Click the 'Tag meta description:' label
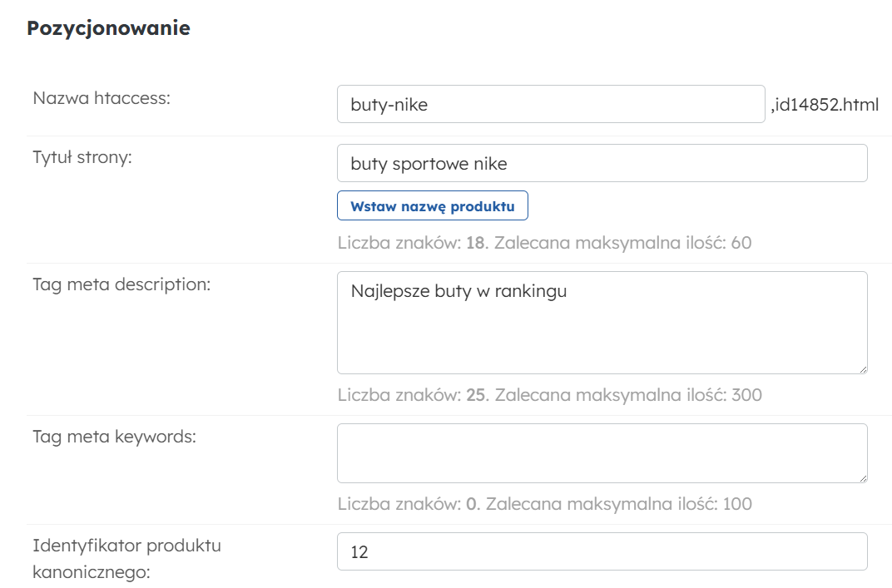 (121, 284)
